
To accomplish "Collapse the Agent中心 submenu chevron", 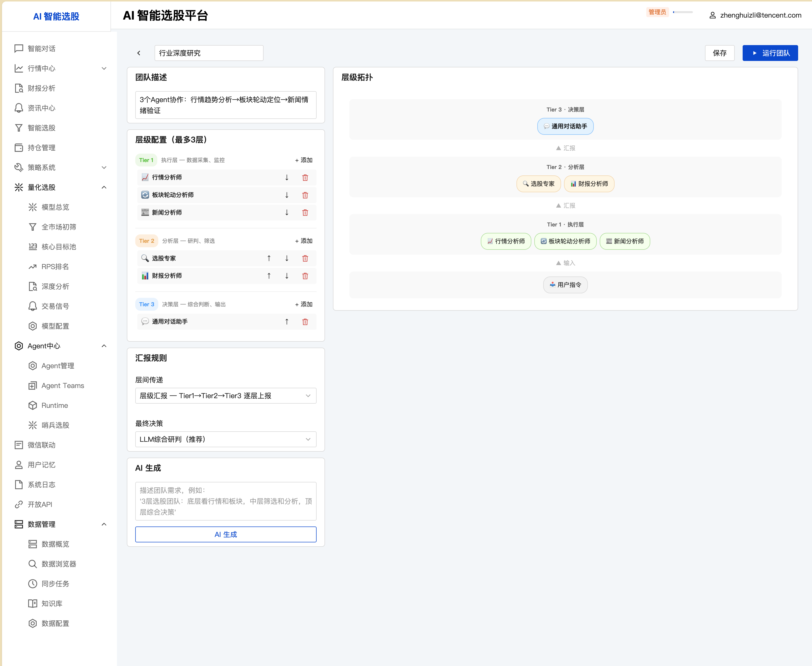I will [104, 346].
